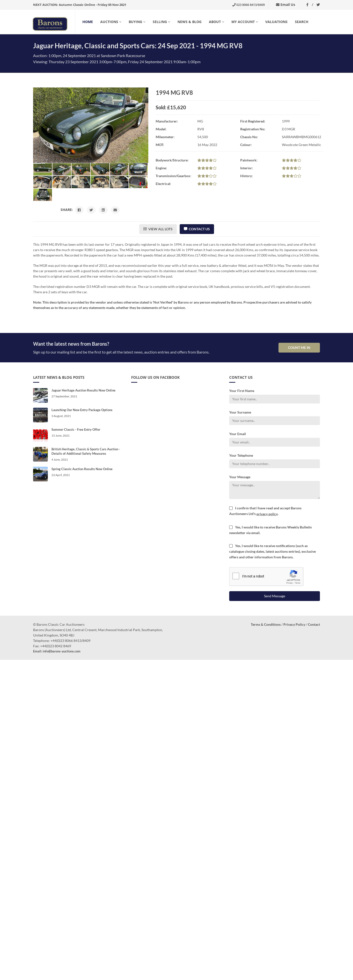
Task: Click Your Email input field
Action: pos(274,442)
